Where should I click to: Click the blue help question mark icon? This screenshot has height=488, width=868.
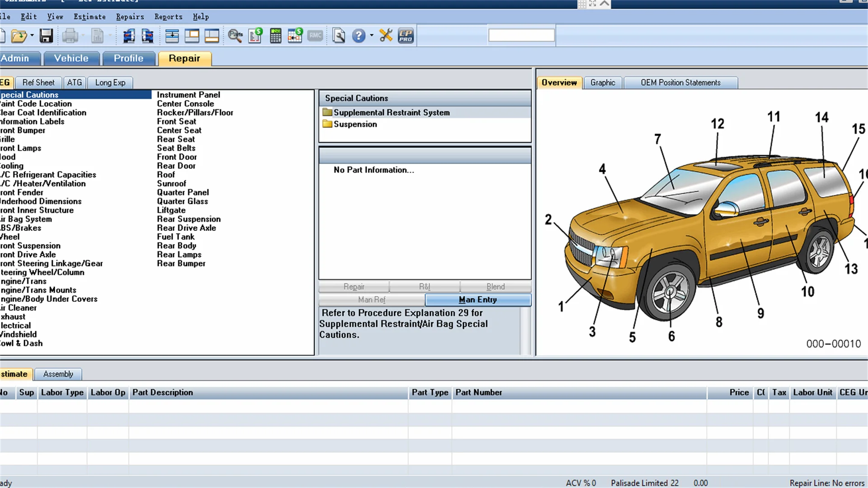(x=359, y=36)
